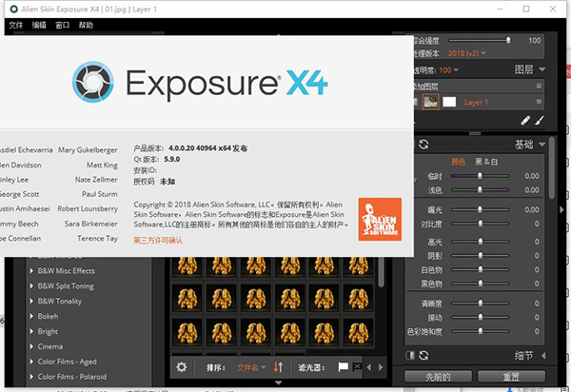Open the 帮助 menu
This screenshot has width=571, height=392.
[x=86, y=25]
